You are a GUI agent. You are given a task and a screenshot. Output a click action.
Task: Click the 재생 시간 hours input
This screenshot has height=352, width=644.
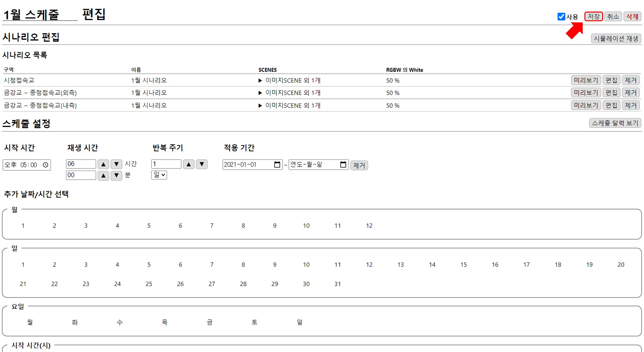click(x=81, y=164)
